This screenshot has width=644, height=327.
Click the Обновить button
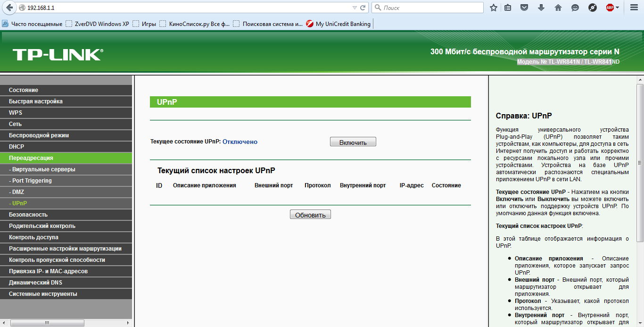pos(310,215)
